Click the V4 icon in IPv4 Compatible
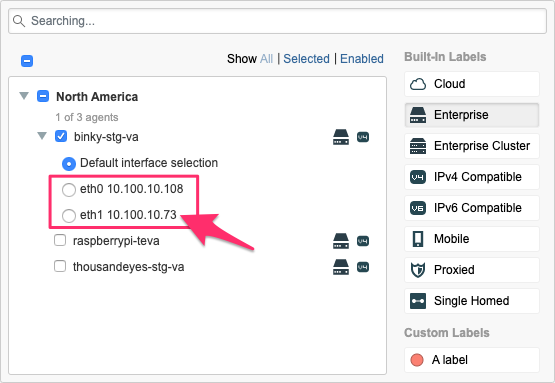The height and width of the screenshot is (383, 555). click(x=418, y=177)
